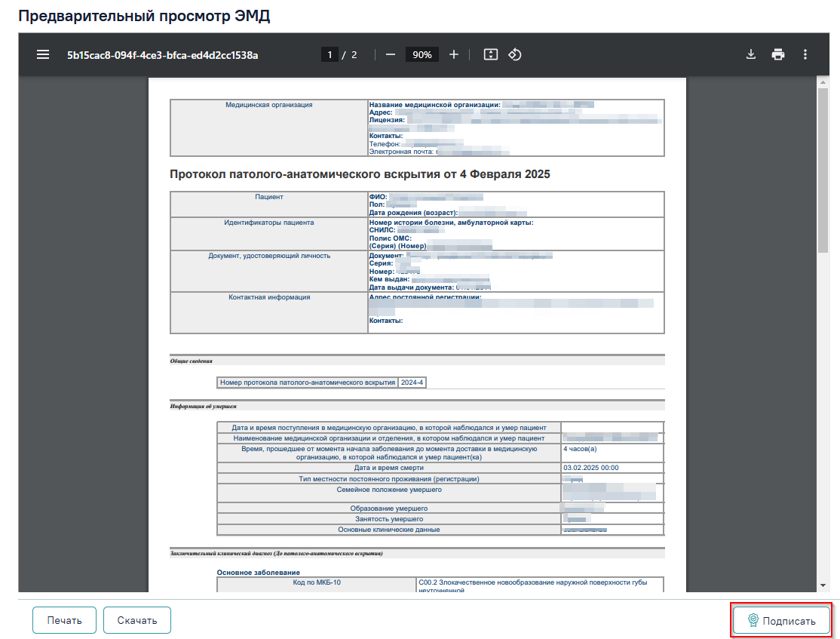Print the document via toolbar printer icon
This screenshot has width=840, height=639.
(778, 54)
